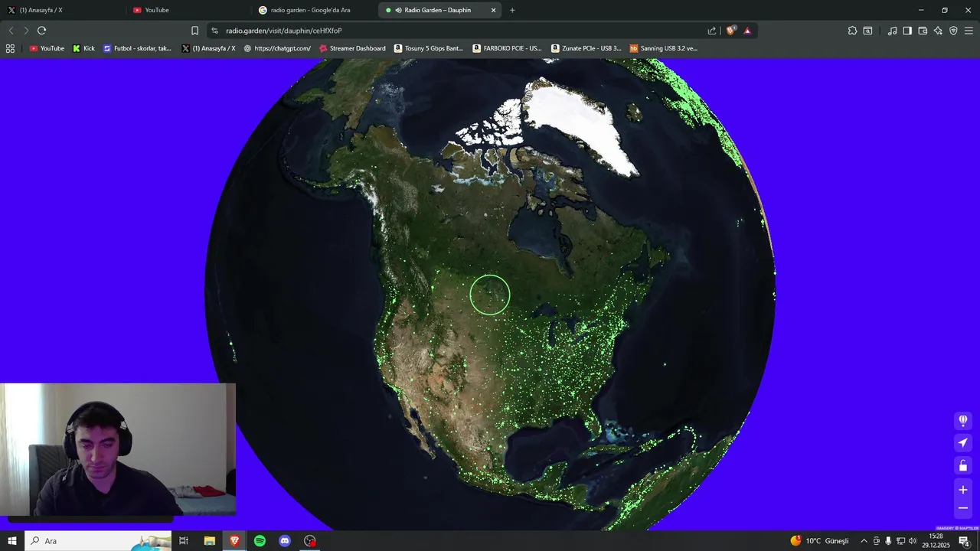Open the Kick bookmark

[83, 48]
